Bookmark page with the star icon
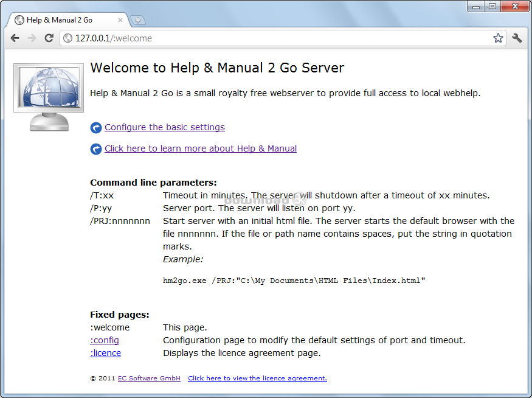Screen dimensions: 532x398 498,38
